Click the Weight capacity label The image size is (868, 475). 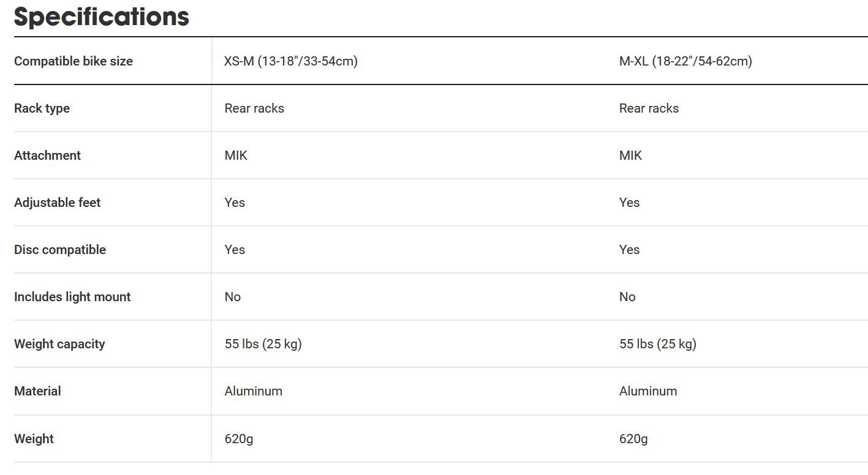point(59,344)
